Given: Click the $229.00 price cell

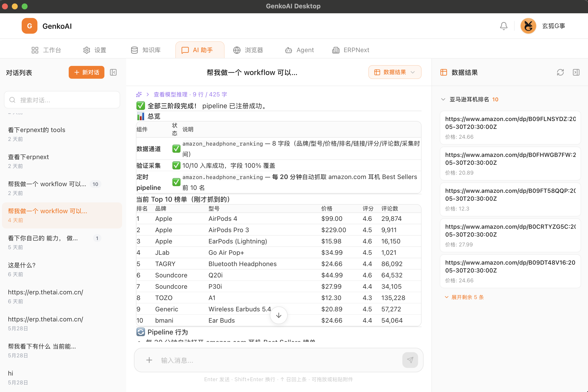Looking at the screenshot, I should coord(333,230).
